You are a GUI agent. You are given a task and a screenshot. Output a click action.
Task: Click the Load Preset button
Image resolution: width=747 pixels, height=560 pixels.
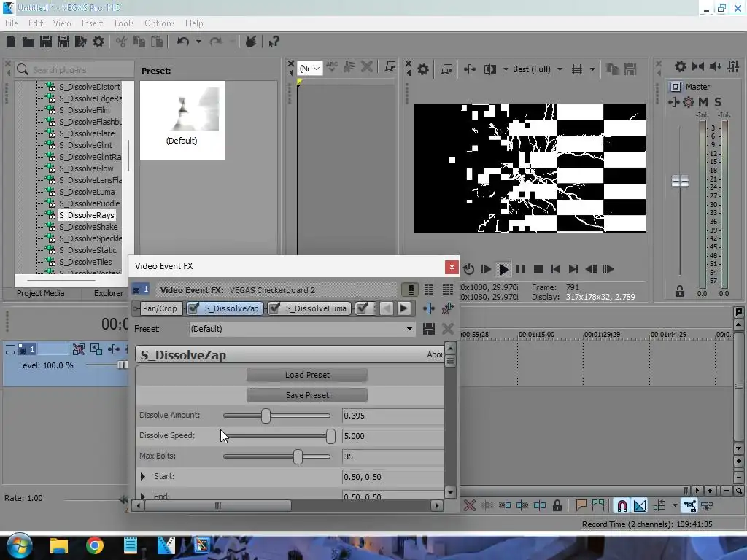[307, 376]
